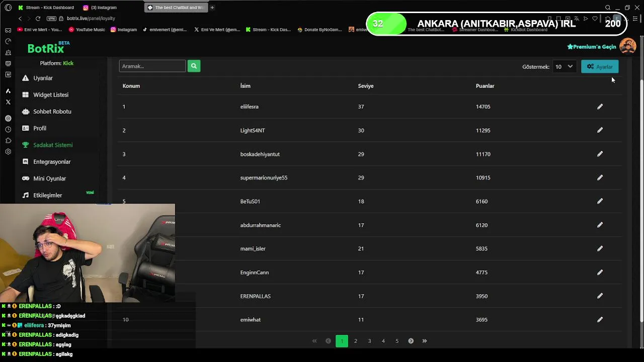Open emivemert TikTok bookmark
Image resolution: width=644 pixels, height=362 pixels.
(165, 30)
